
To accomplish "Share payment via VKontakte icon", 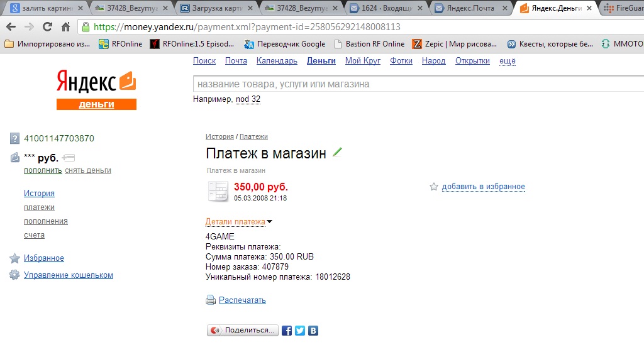I will [x=313, y=331].
